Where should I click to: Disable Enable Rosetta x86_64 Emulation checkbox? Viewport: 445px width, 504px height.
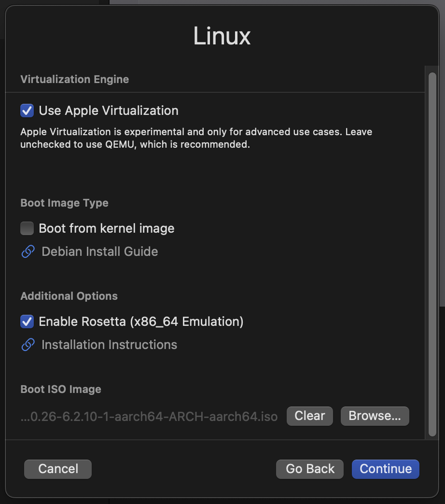(x=27, y=322)
